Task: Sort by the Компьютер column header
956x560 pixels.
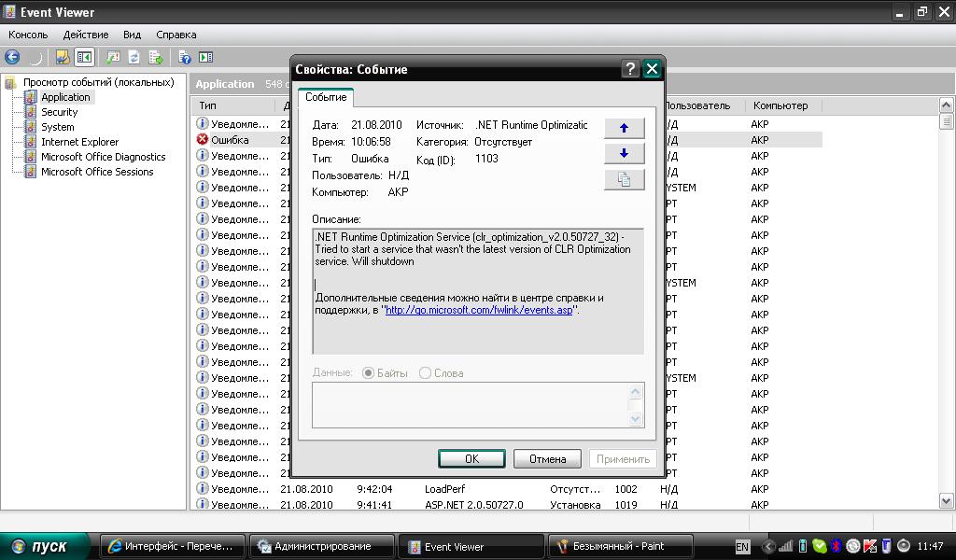Action: pyautogui.click(x=783, y=105)
